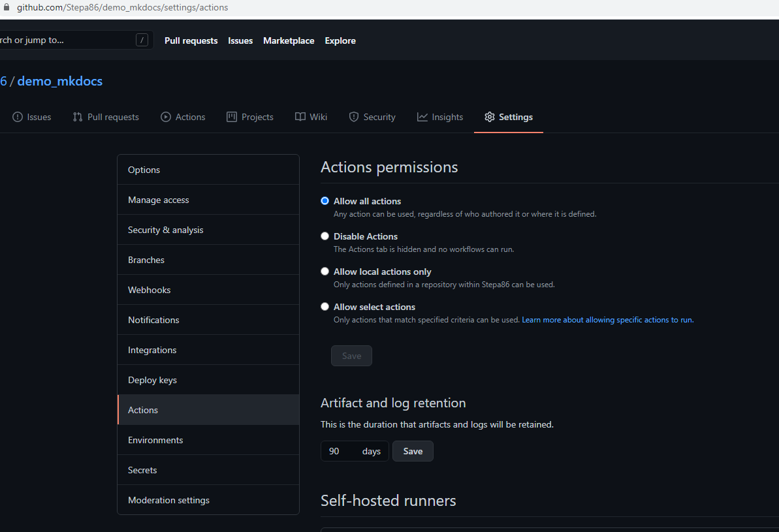
Task: Choose Allow local actions only option
Action: tap(325, 272)
